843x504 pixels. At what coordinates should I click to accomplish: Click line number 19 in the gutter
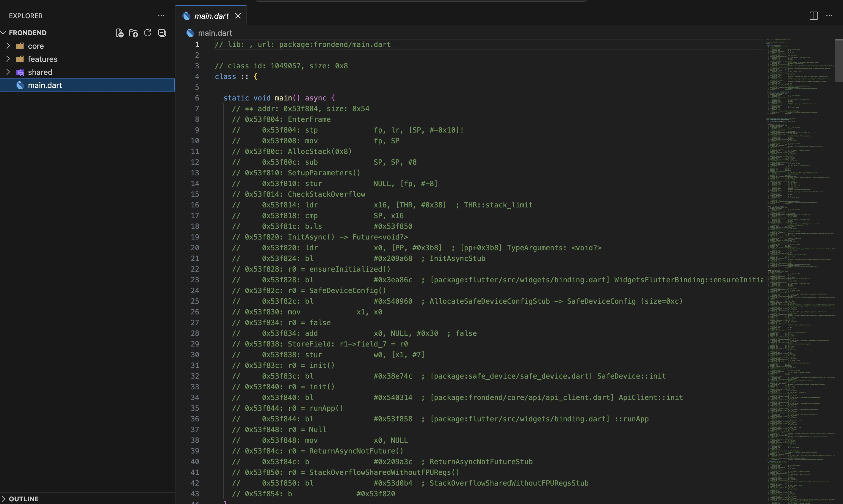(195, 237)
